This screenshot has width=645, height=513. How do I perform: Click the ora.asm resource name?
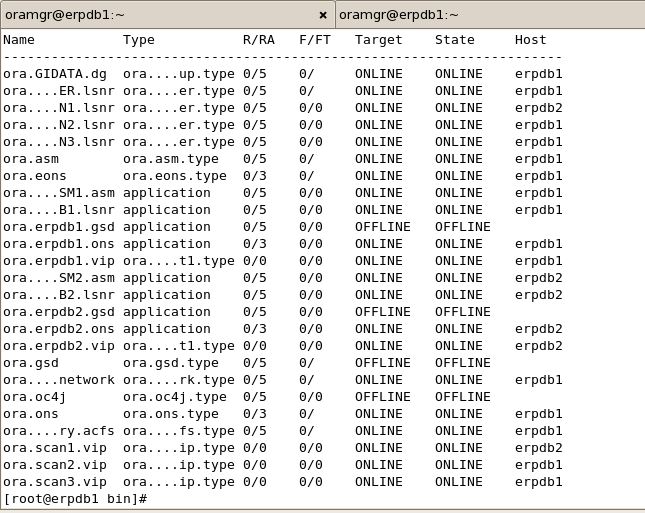click(31, 159)
